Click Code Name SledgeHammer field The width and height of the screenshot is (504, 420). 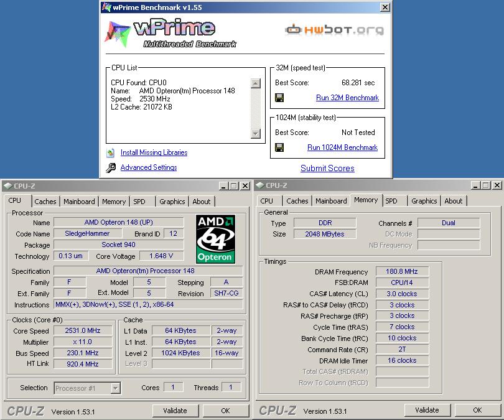pos(87,233)
